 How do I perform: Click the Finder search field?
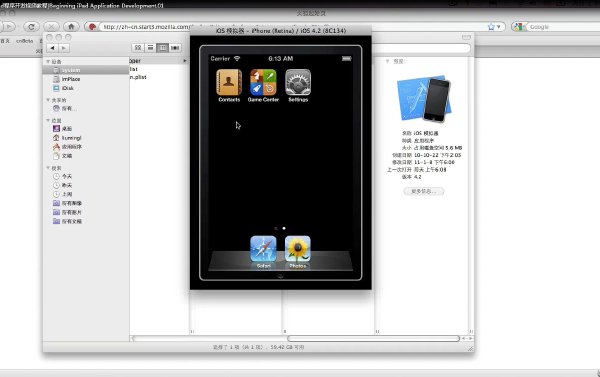421,48
